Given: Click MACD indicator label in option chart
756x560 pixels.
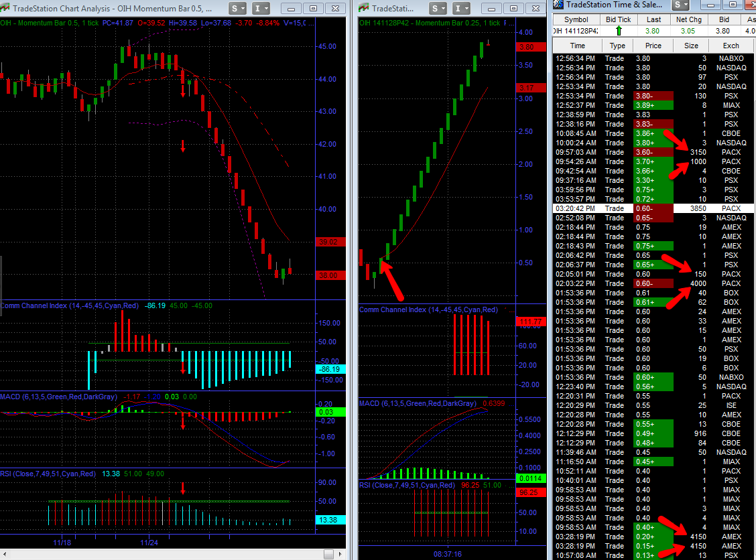Looking at the screenshot, I should (x=418, y=403).
